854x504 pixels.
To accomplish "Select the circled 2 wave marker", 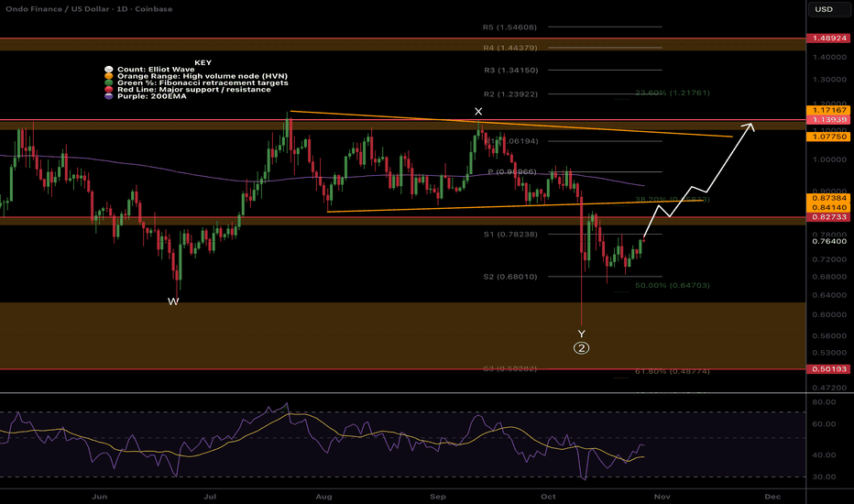I will [x=581, y=348].
